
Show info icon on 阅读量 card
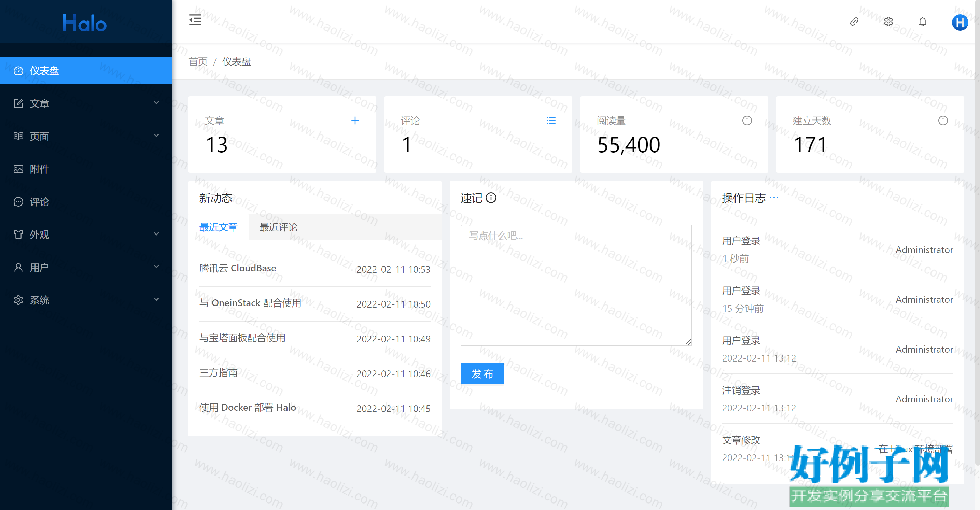pos(747,121)
